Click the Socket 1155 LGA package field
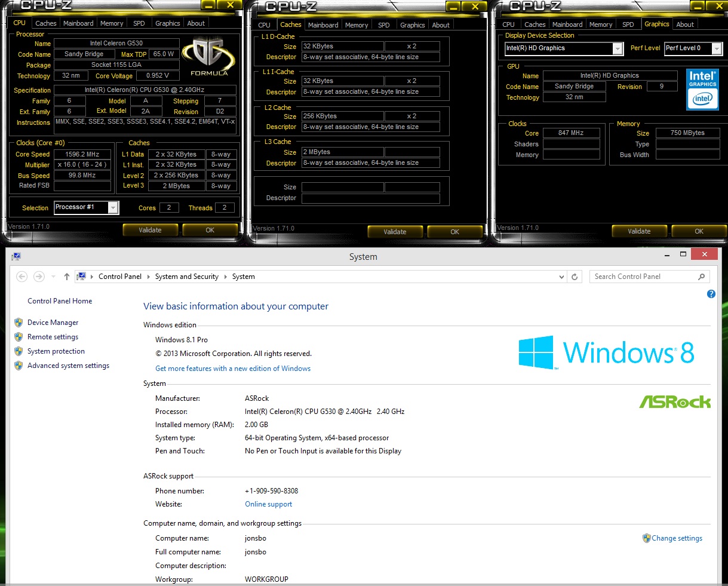The width and height of the screenshot is (728, 586). pyautogui.click(x=116, y=65)
